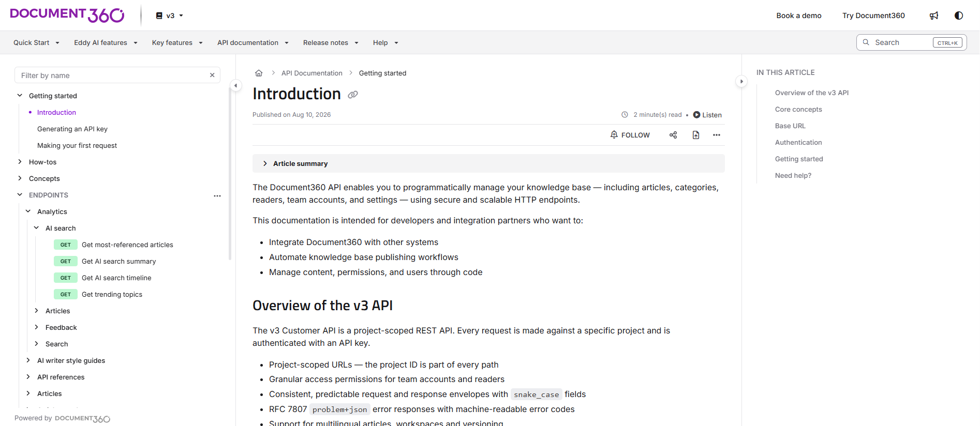Collapse the right article panel arrow

click(741, 81)
